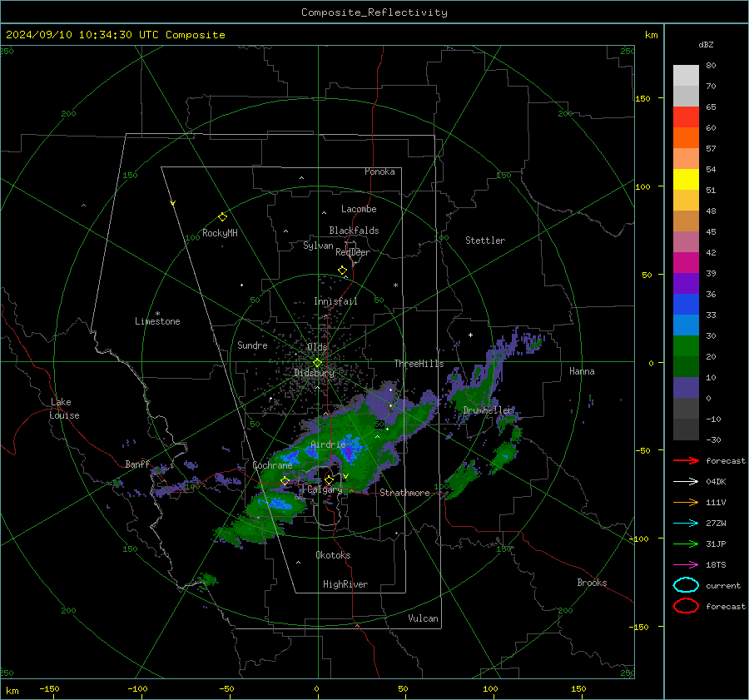Viewport: 749px width, 700px height.
Task: Click the Lacombe city label
Action: click(x=359, y=209)
